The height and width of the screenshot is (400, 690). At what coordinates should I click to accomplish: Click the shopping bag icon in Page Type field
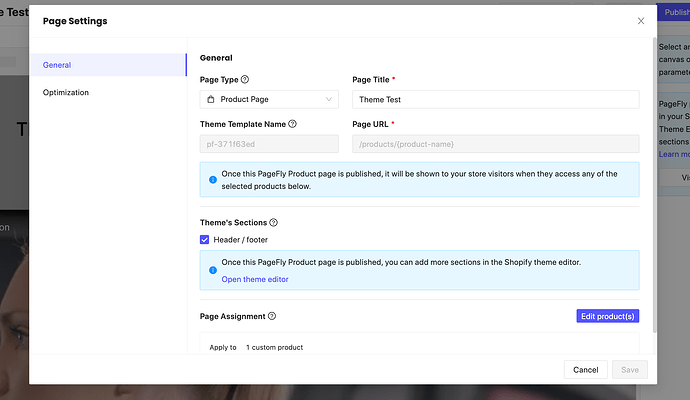coord(210,100)
